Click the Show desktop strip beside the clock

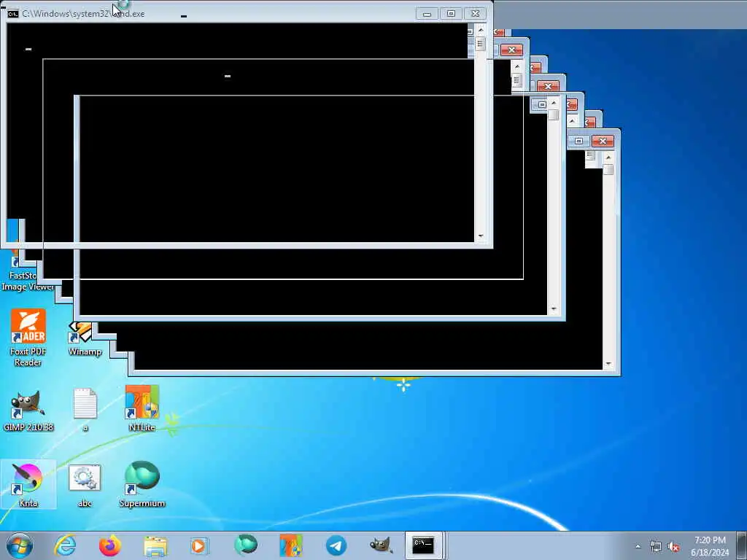(x=742, y=545)
